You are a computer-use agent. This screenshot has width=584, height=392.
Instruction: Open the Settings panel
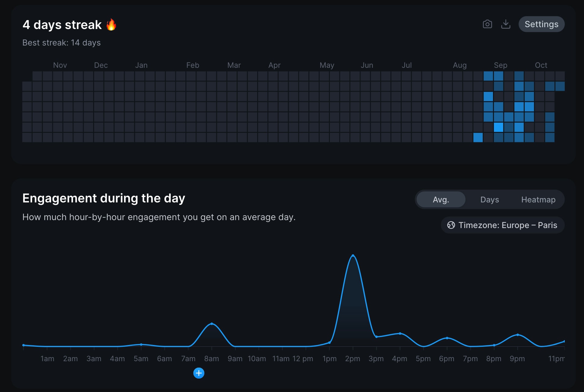tap(542, 24)
